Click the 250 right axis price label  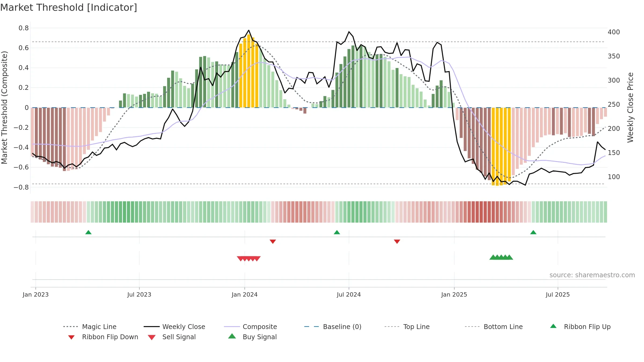click(x=614, y=105)
